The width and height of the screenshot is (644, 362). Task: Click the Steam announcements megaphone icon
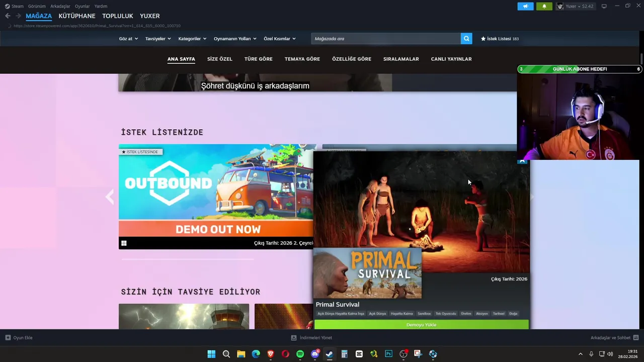[525, 7]
